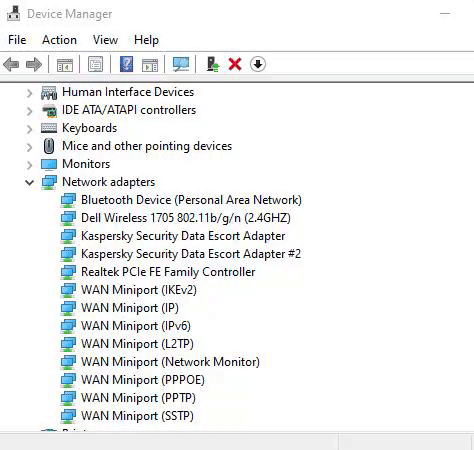This screenshot has height=450, width=474.
Task: Expand IDE ATA/ATAPI controllers node
Action: [x=29, y=111]
